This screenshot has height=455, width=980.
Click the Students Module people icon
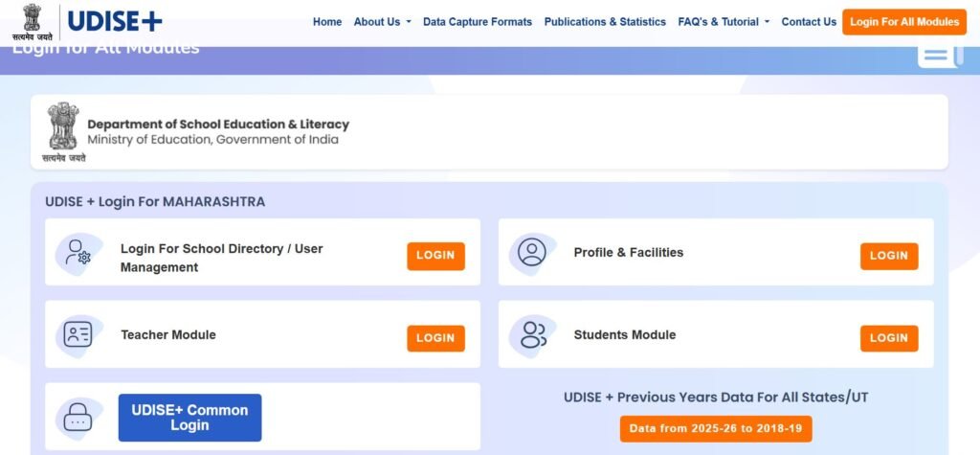point(532,335)
